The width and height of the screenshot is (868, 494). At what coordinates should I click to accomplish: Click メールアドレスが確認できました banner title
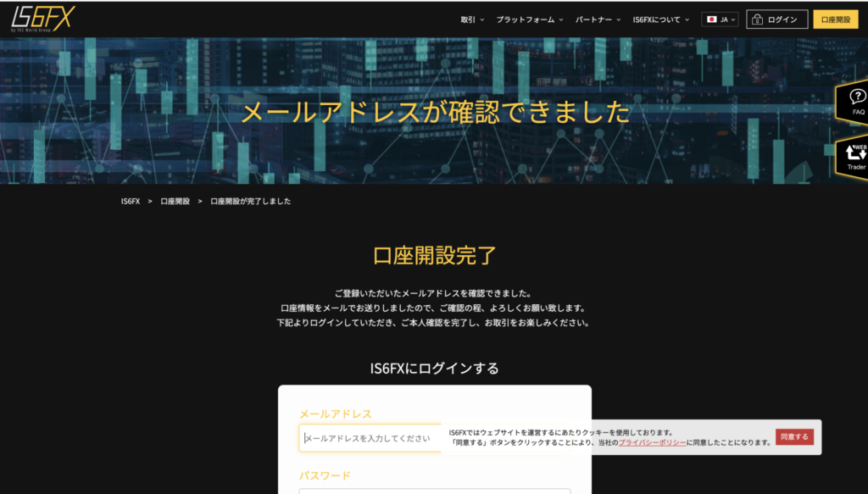click(x=435, y=112)
